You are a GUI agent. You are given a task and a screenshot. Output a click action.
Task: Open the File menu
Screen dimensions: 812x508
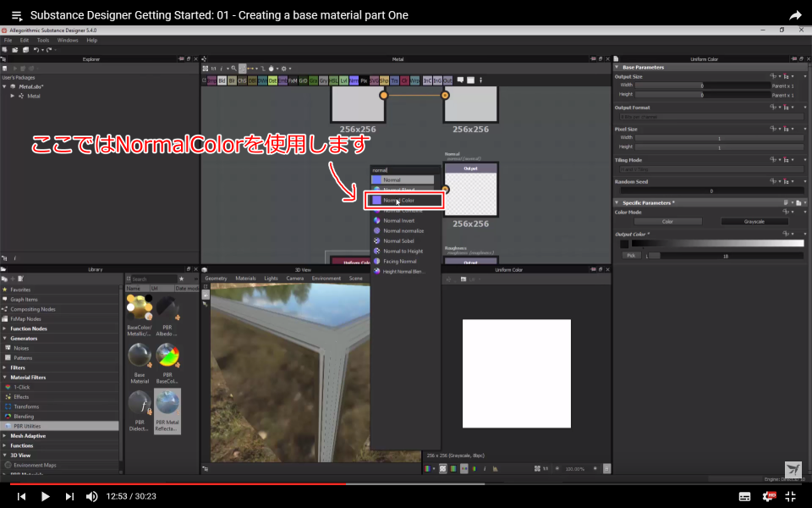[x=8, y=40]
